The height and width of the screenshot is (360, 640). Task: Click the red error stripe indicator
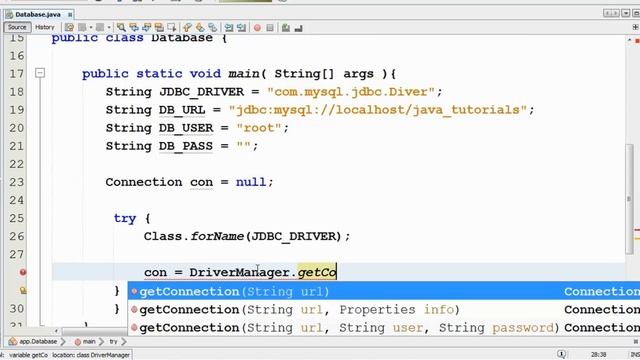pos(637,41)
